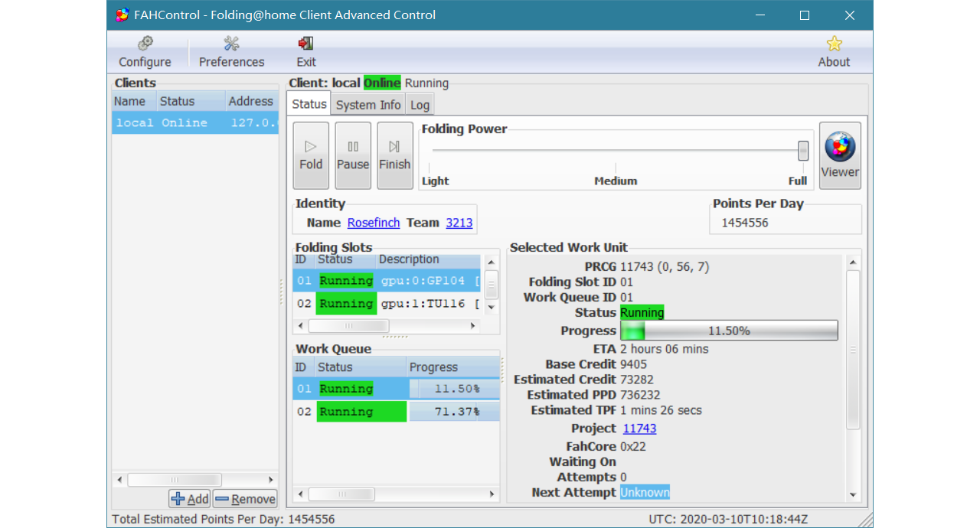Image resolution: width=980 pixels, height=528 pixels.
Task: Click the ETA 2 hours 06 mins value
Action: point(665,349)
